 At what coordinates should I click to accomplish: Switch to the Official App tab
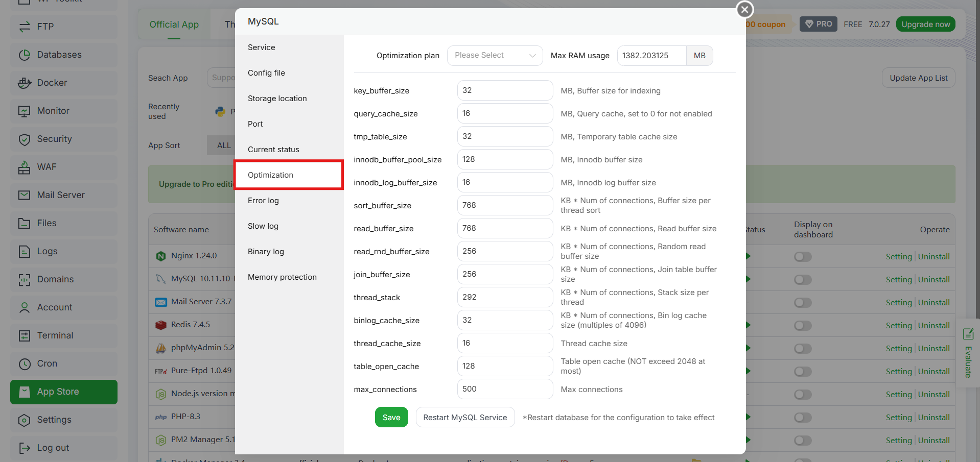click(174, 25)
